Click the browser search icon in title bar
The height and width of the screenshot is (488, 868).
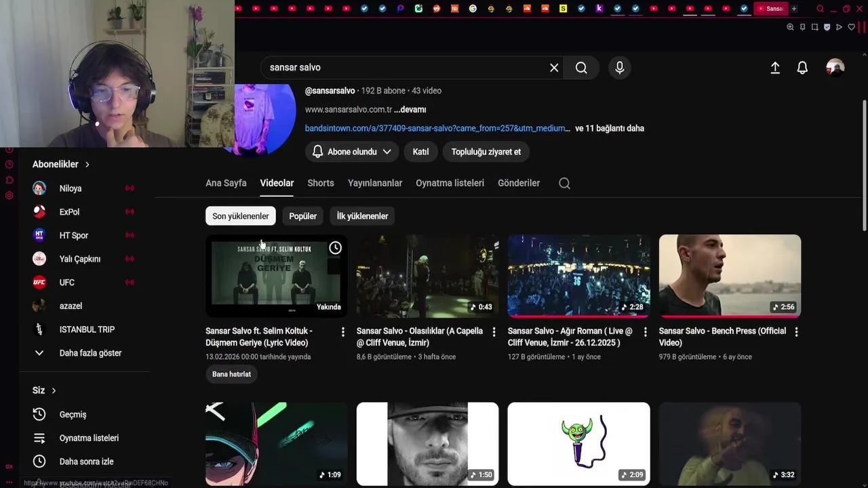(820, 9)
